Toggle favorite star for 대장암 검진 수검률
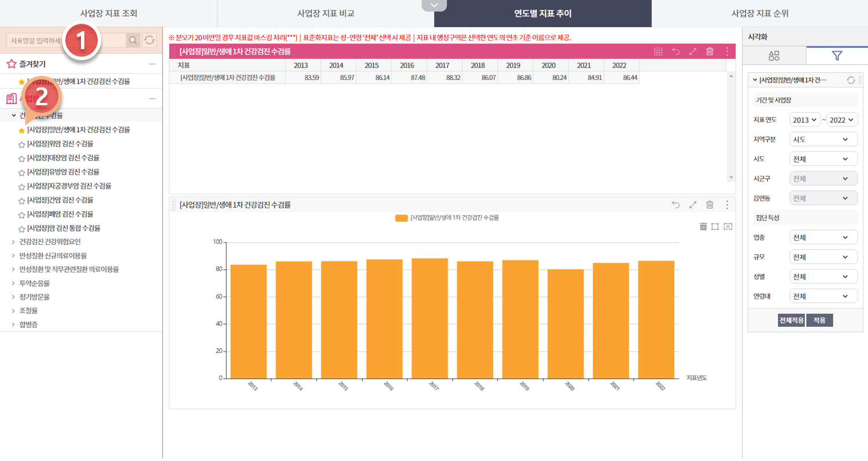The image size is (868, 461). [x=21, y=158]
